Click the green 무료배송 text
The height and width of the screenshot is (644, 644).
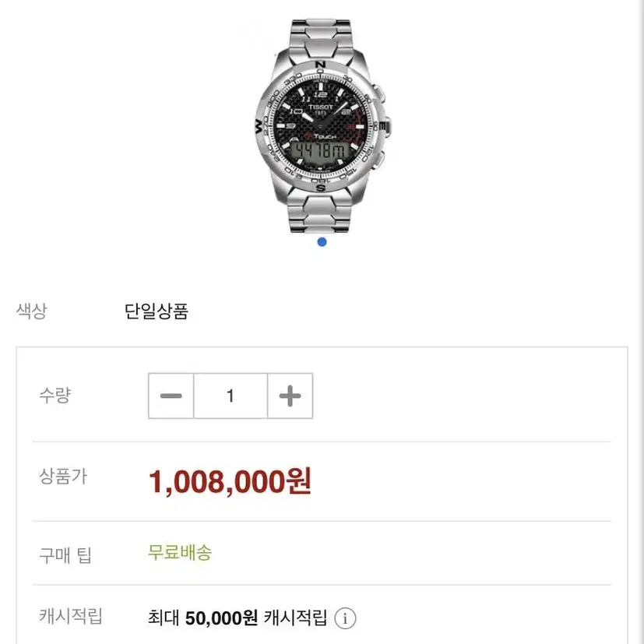click(180, 552)
